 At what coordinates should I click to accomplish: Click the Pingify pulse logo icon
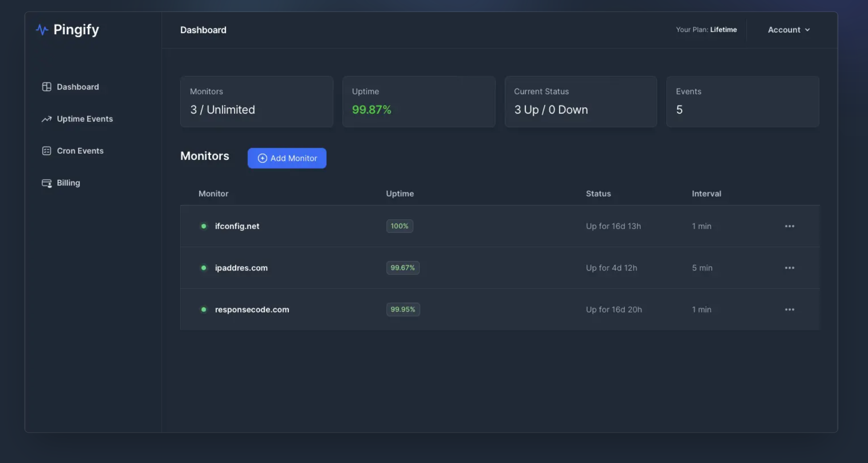pos(42,29)
